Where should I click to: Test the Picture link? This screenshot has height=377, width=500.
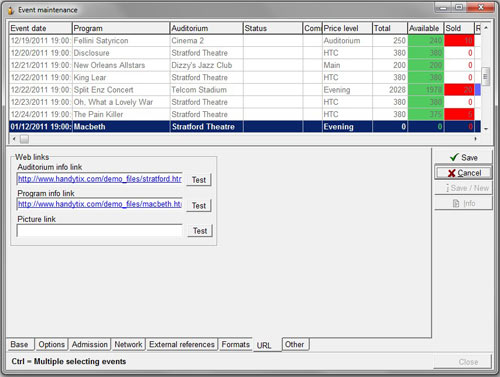click(x=200, y=231)
